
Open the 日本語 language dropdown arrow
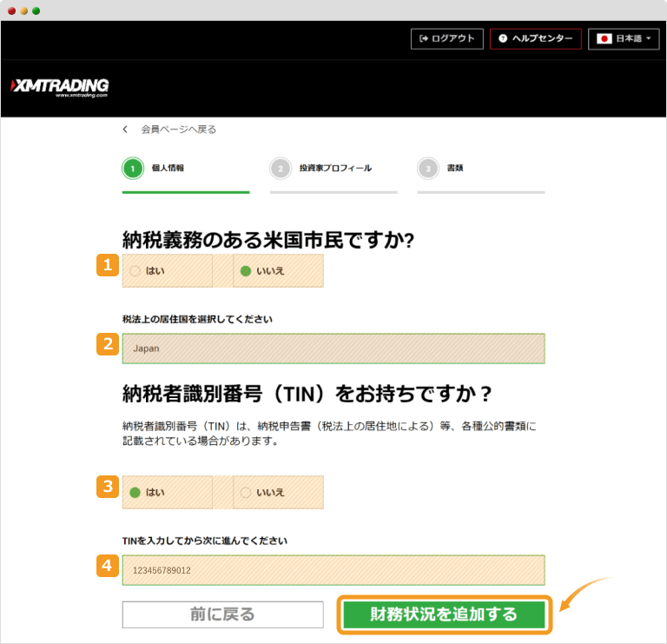tap(648, 38)
